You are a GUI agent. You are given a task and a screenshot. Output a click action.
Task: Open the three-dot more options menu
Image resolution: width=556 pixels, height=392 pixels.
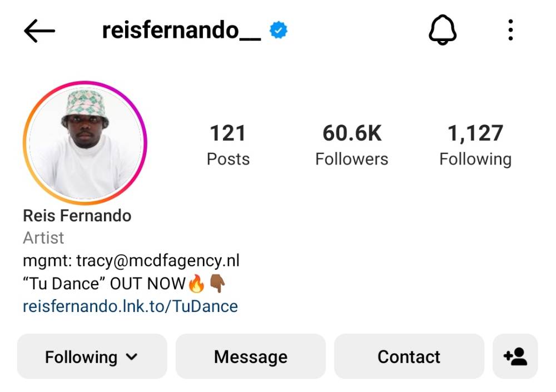(x=510, y=30)
